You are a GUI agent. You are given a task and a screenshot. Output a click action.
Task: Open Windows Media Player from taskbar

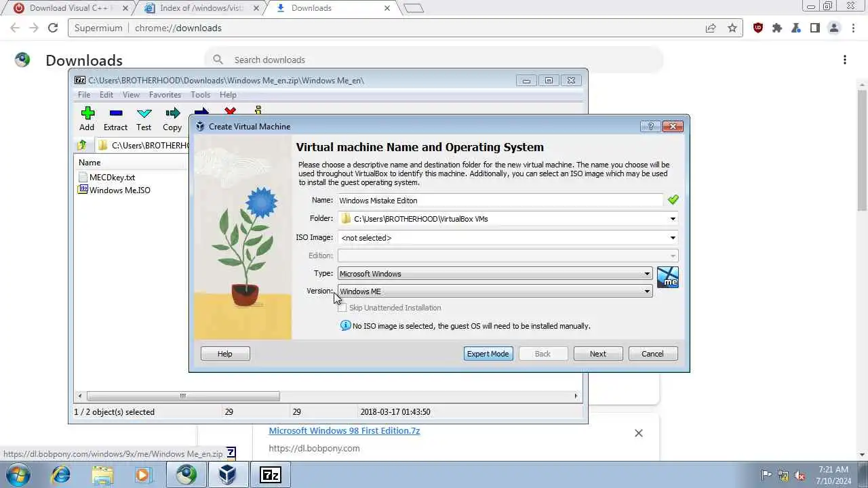143,474
